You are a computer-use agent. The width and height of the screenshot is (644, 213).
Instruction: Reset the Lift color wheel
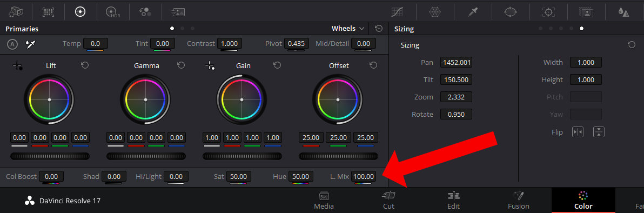click(85, 65)
